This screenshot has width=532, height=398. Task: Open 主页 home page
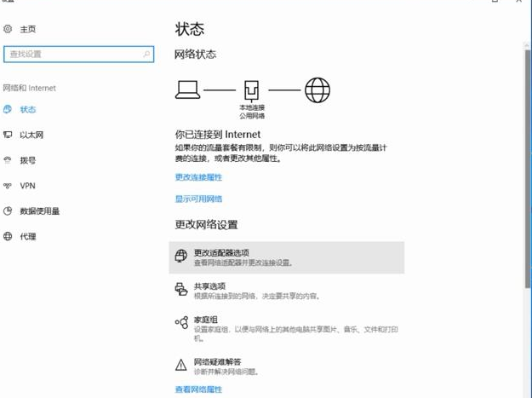[x=28, y=29]
